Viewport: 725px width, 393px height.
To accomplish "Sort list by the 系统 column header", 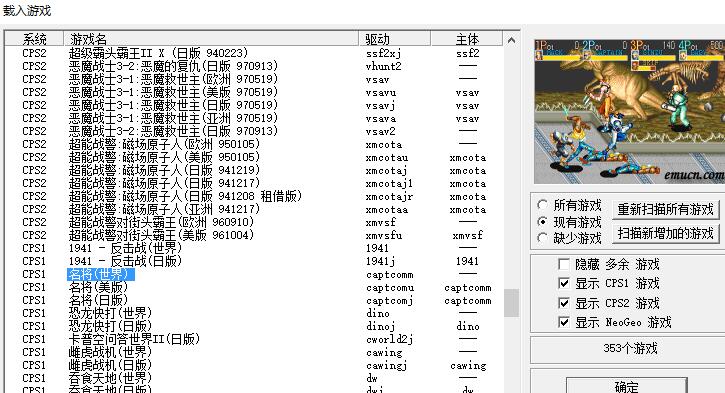I will (x=34, y=39).
